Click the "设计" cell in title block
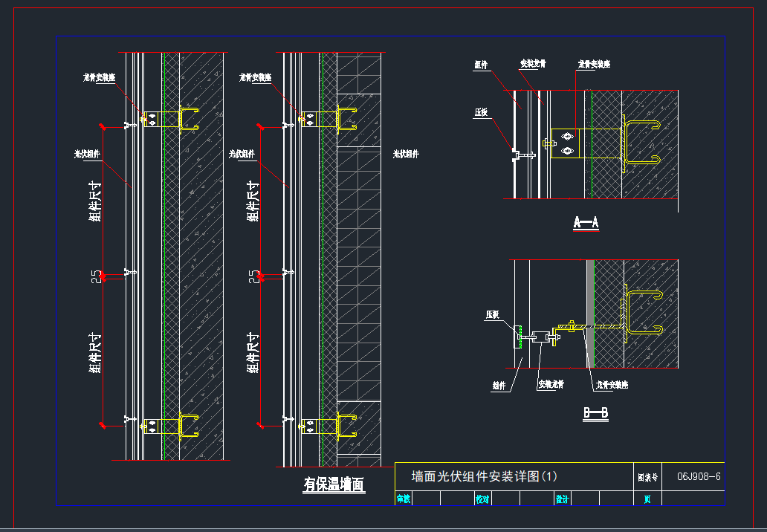The image size is (767, 532). click(563, 499)
